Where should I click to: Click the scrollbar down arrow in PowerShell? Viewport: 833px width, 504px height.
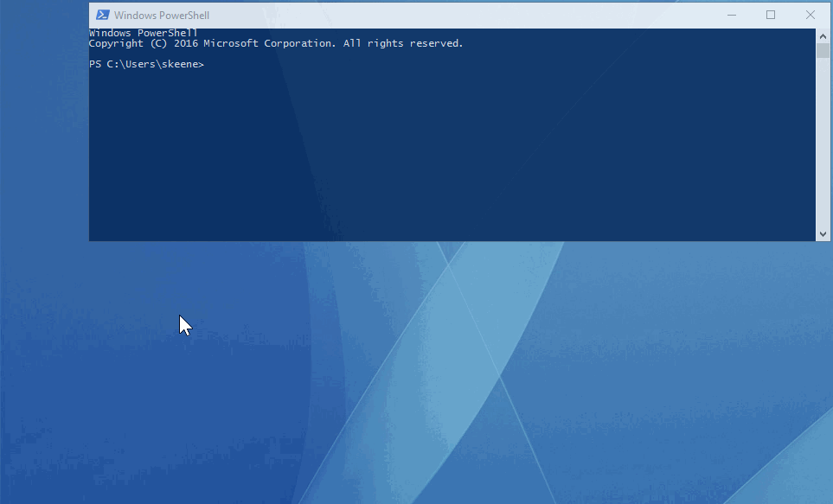(823, 234)
